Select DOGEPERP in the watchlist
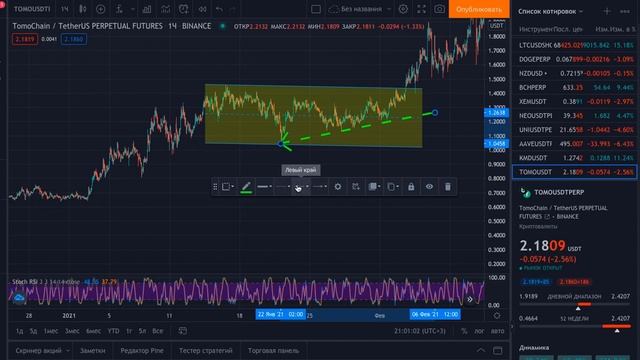This screenshot has width=640, height=360. click(x=576, y=59)
